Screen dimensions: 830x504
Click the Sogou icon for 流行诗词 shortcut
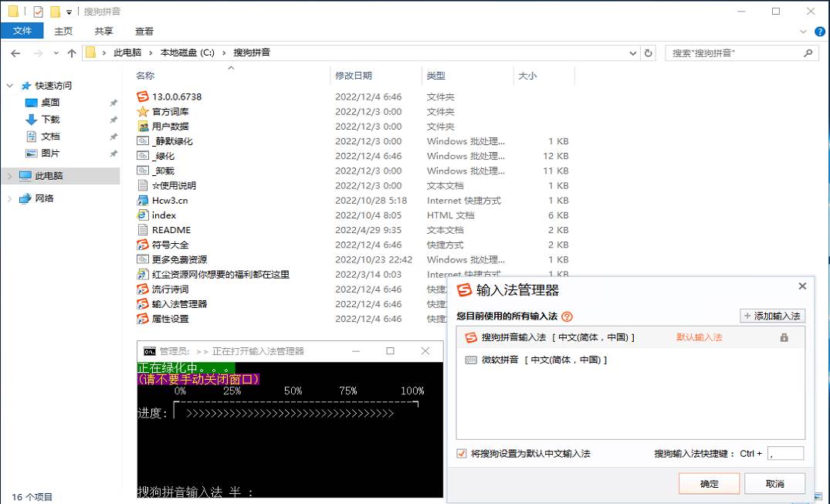tap(142, 289)
